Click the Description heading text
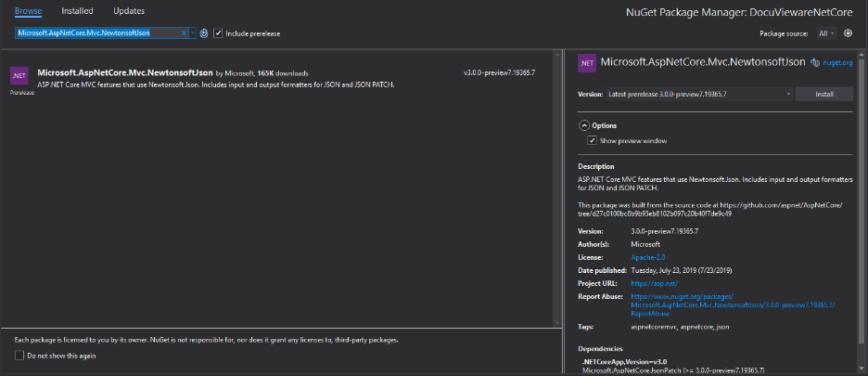Image resolution: width=868 pixels, height=376 pixels. tap(596, 166)
